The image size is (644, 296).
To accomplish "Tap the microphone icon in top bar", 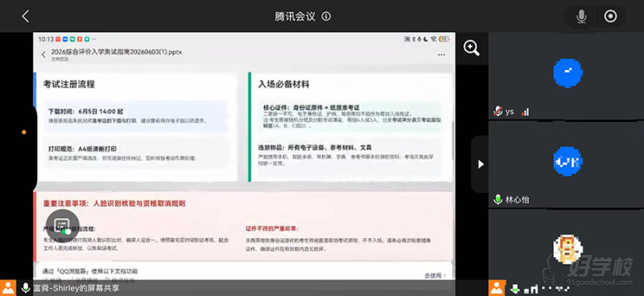I will pos(581,16).
